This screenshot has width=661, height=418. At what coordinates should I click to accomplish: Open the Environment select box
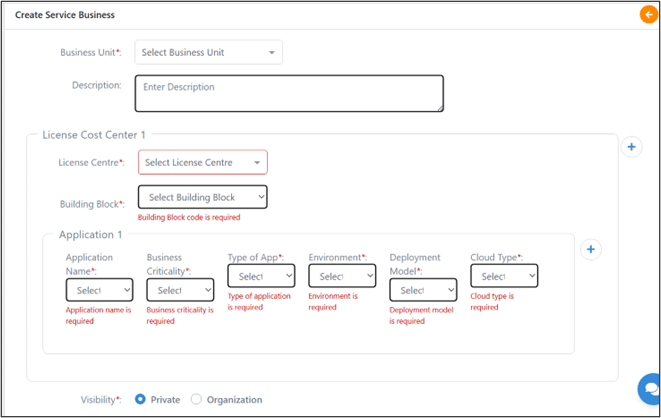point(342,276)
